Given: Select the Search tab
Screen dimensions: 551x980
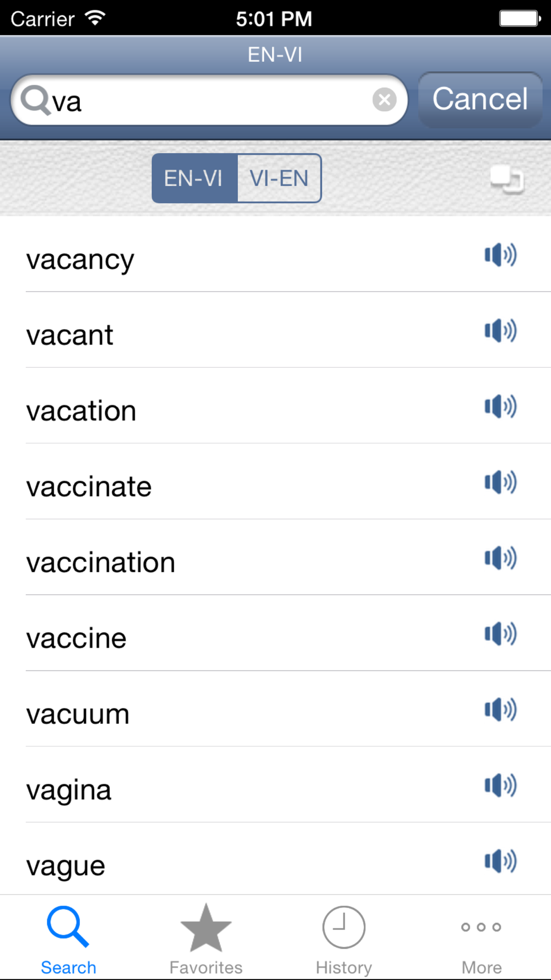Looking at the screenshot, I should tap(68, 940).
